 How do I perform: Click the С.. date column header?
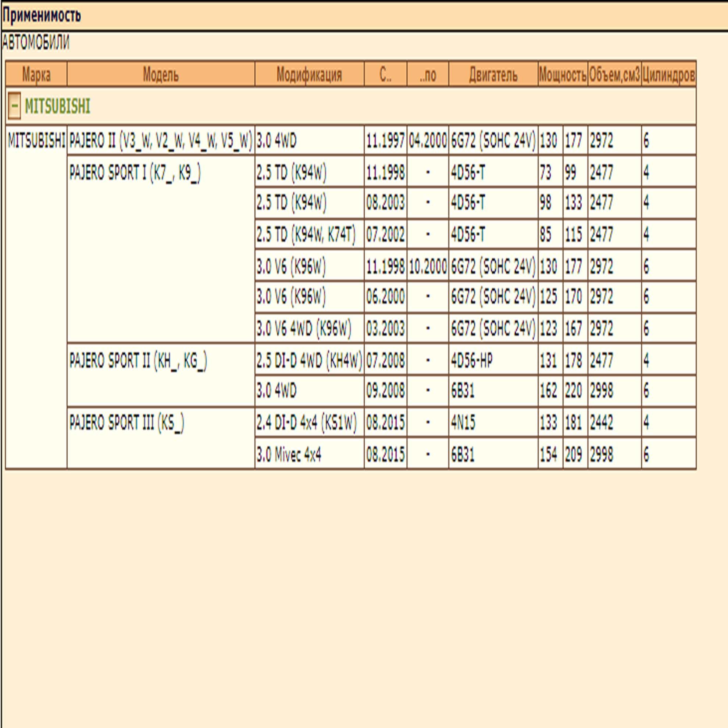[x=385, y=74]
